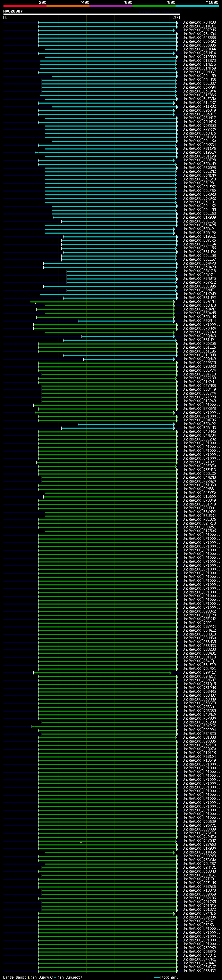
Task: Select the UniRef100_B5IEL6 entry
Action: tap(199, 348)
